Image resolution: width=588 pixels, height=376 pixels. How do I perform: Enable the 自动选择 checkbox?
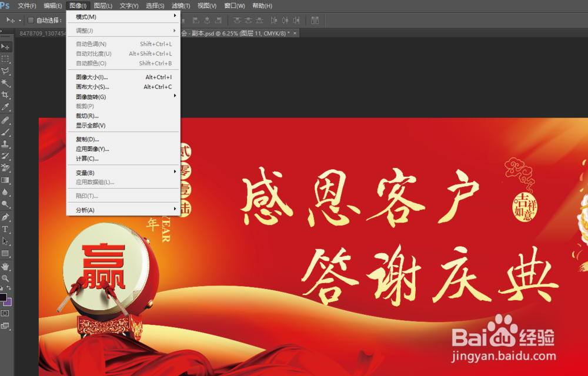tap(31, 20)
